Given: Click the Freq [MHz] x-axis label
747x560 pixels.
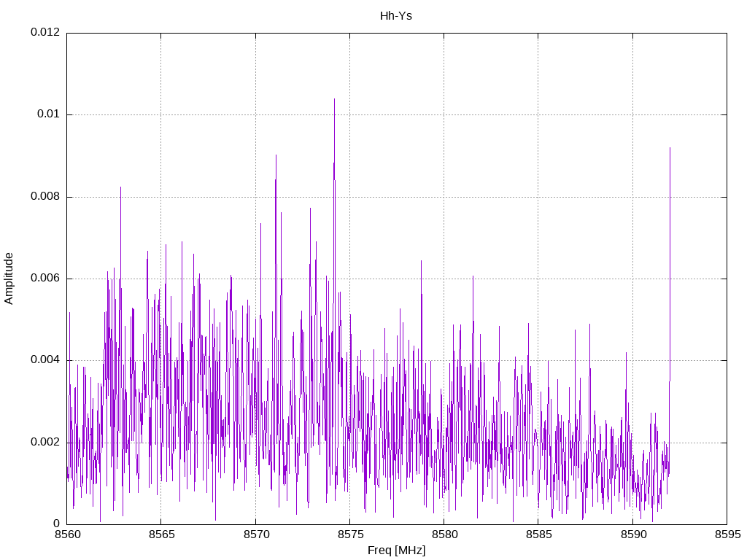Looking at the screenshot, I should point(396,550).
